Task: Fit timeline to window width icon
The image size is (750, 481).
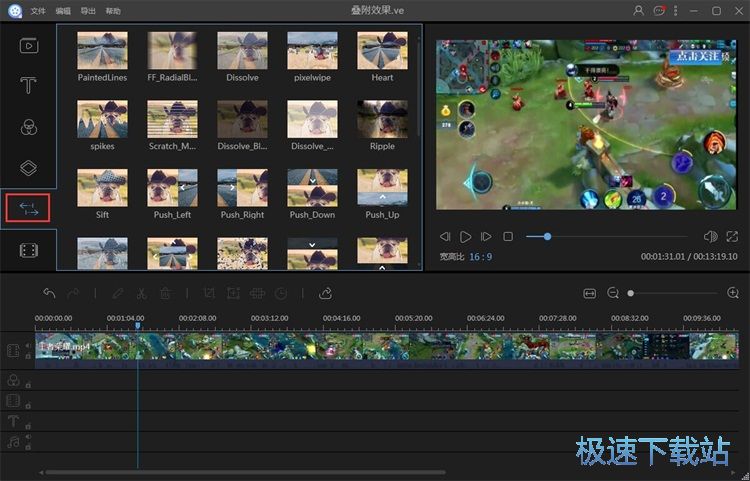Action: tap(590, 293)
